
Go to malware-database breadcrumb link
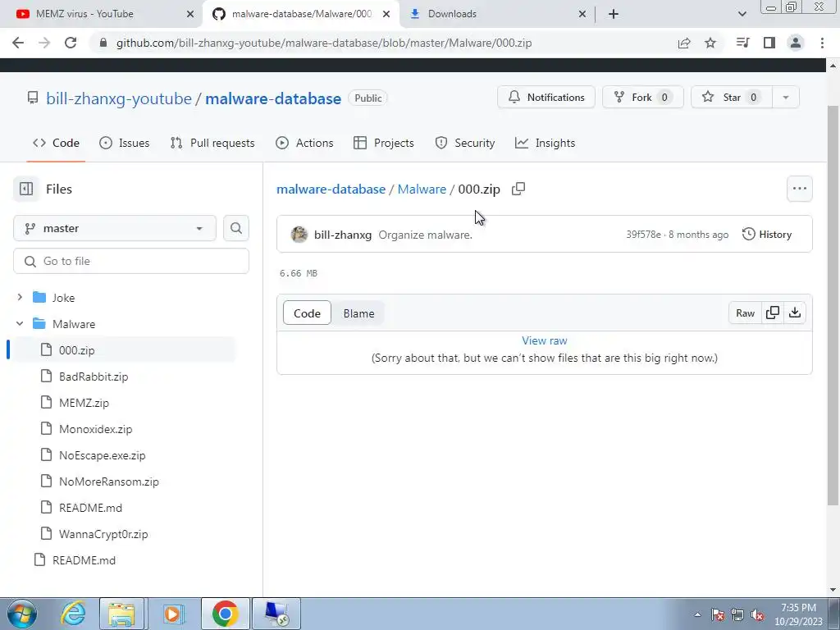pos(331,189)
